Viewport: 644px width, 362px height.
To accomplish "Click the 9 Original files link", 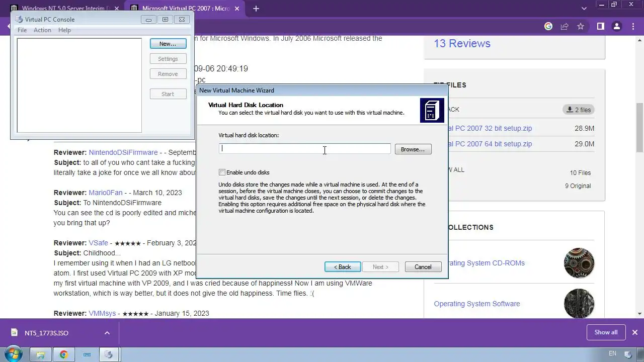I will (x=578, y=186).
